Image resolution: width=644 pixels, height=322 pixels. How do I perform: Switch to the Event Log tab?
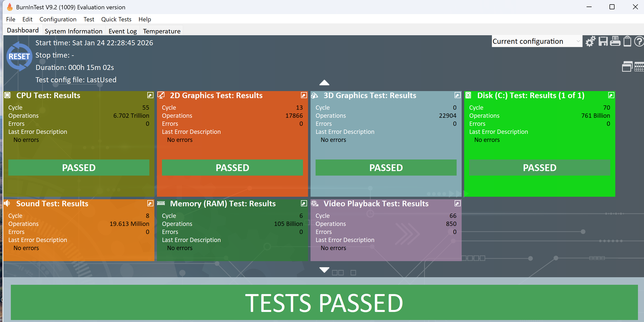pyautogui.click(x=122, y=31)
